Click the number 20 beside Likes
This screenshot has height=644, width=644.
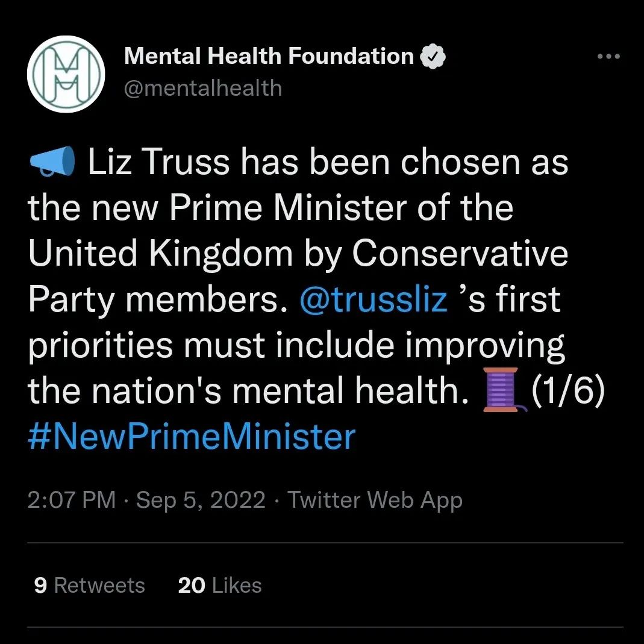(192, 585)
